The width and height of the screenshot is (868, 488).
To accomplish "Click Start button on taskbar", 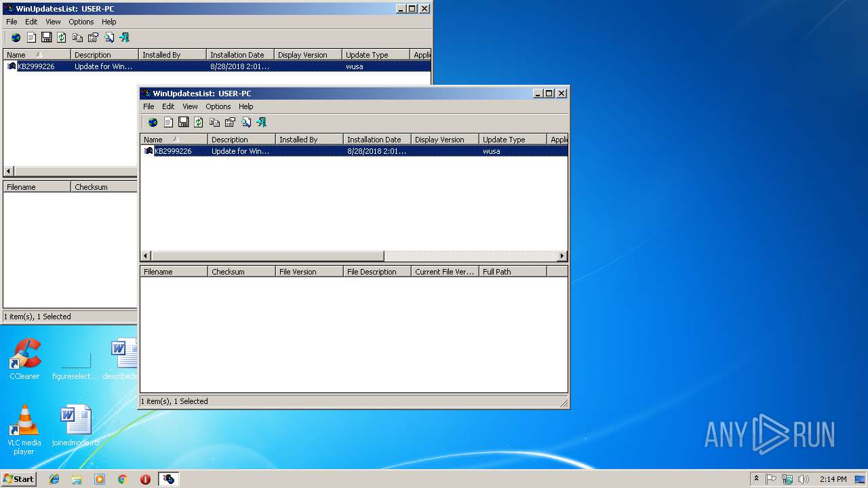I will (18, 479).
